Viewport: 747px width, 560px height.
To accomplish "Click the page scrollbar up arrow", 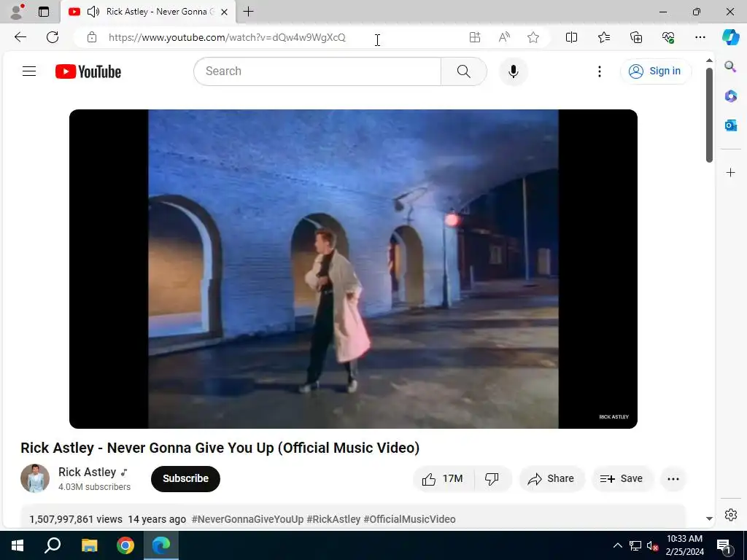I will [709, 61].
